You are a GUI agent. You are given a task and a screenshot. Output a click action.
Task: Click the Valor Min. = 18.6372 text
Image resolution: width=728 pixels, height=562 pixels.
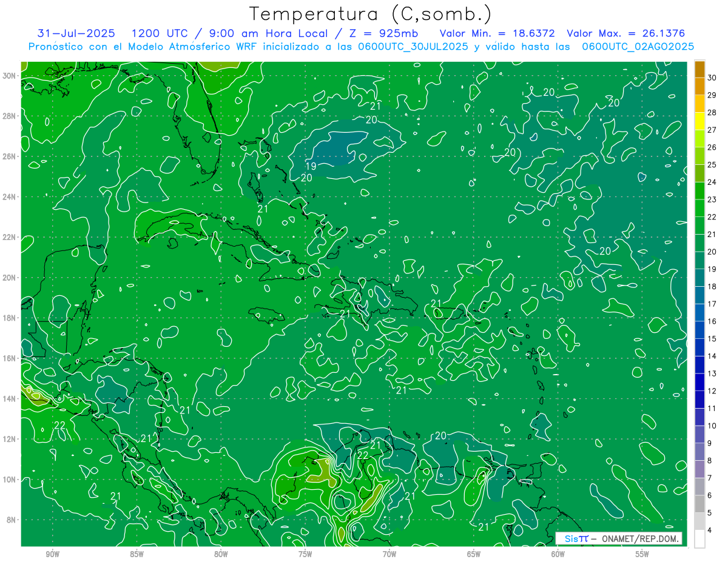point(497,33)
